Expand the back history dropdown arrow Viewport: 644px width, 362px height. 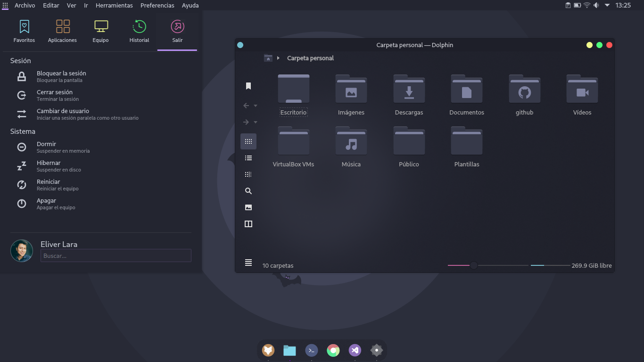(256, 106)
